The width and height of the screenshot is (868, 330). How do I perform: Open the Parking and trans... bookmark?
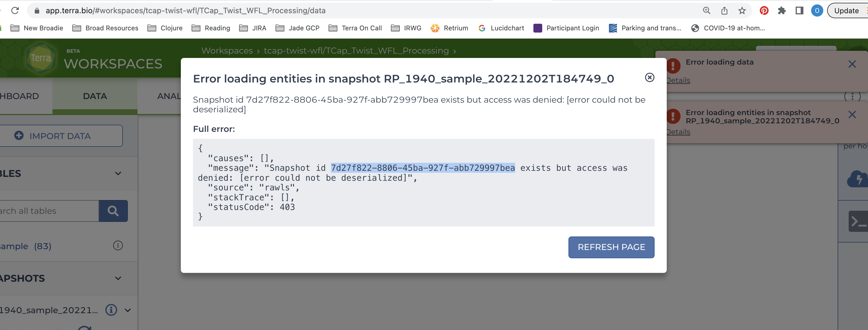[x=645, y=28]
